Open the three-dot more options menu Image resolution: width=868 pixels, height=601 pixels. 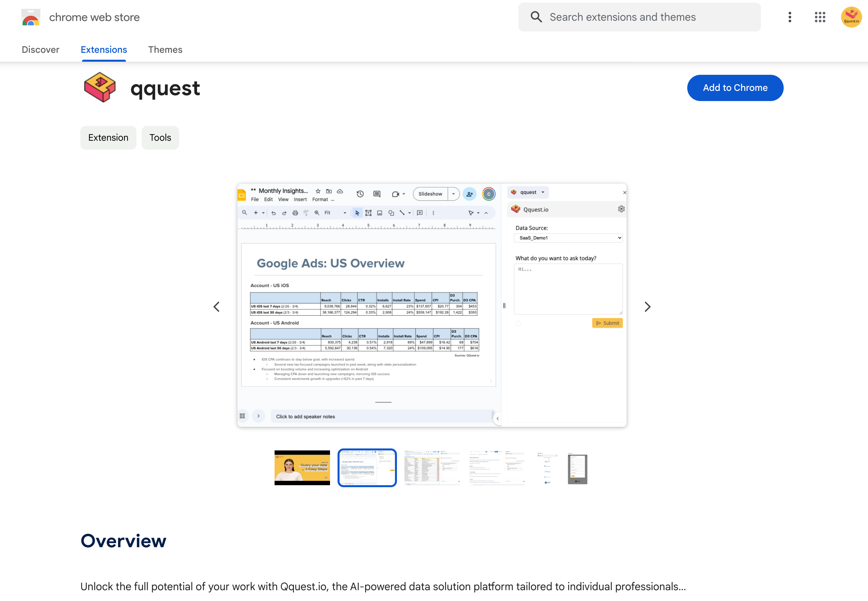pyautogui.click(x=790, y=17)
